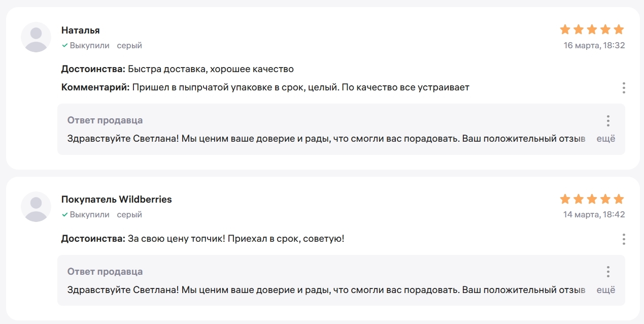This screenshot has width=644, height=324.
Task: Click Наталья's profile avatar icon
Action: click(x=36, y=37)
